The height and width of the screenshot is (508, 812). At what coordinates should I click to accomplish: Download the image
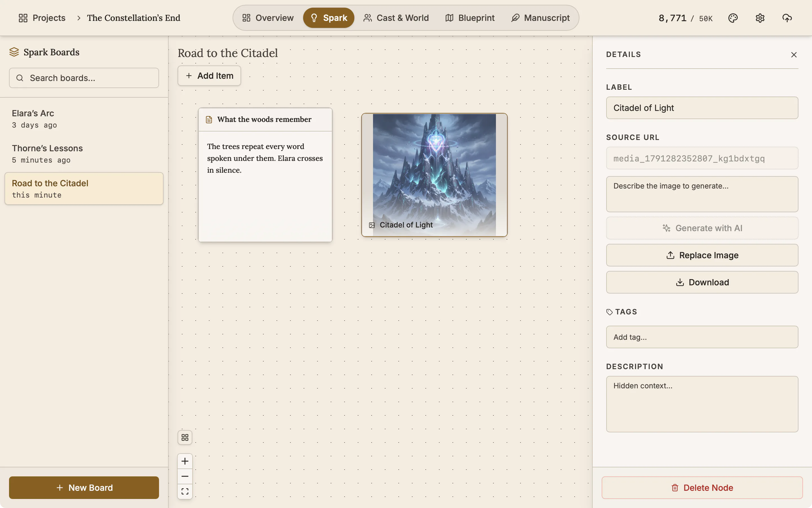pos(702,282)
